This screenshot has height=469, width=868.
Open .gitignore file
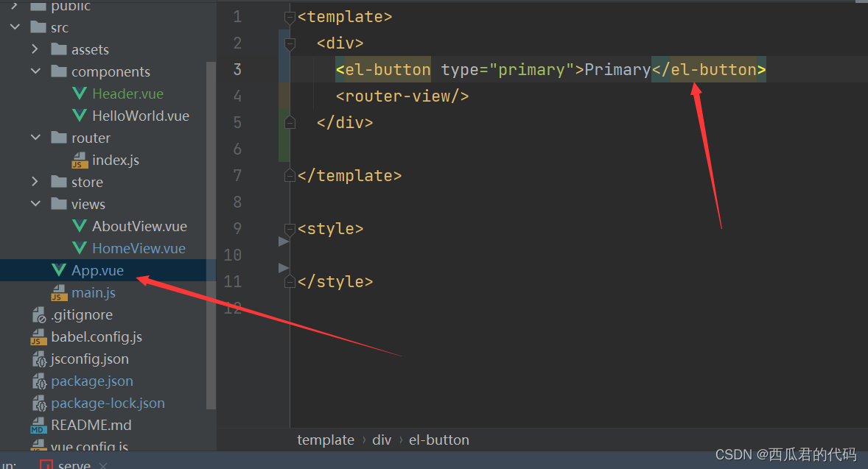[82, 314]
